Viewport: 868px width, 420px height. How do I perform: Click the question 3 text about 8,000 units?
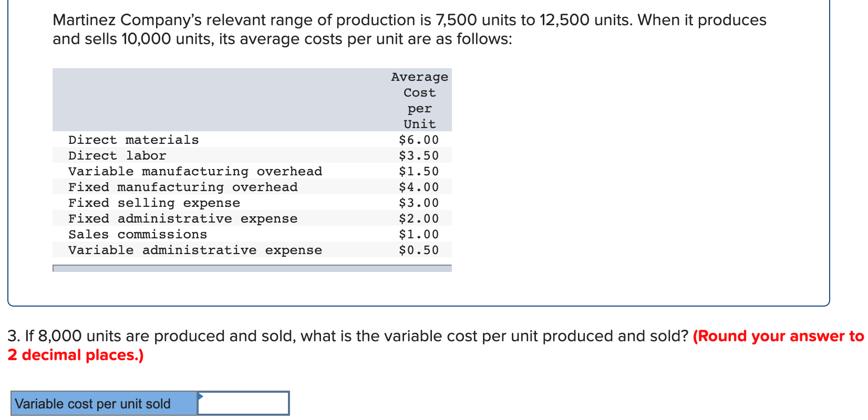point(348,336)
